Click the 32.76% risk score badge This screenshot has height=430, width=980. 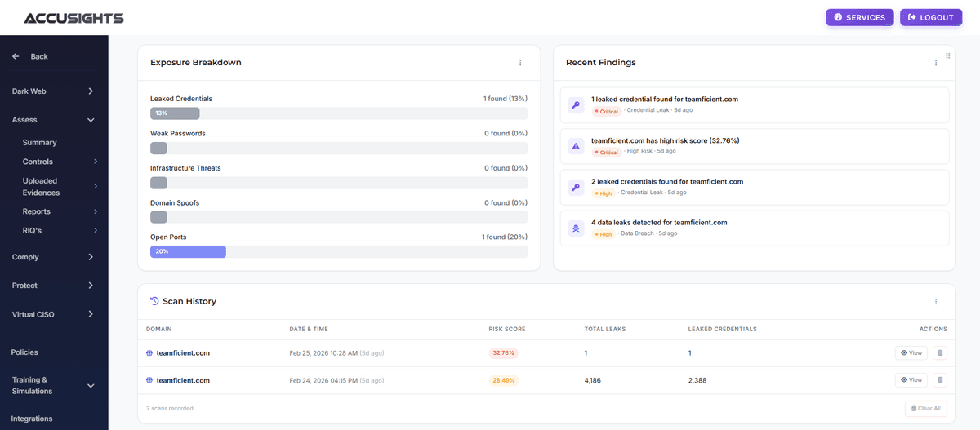[503, 353]
